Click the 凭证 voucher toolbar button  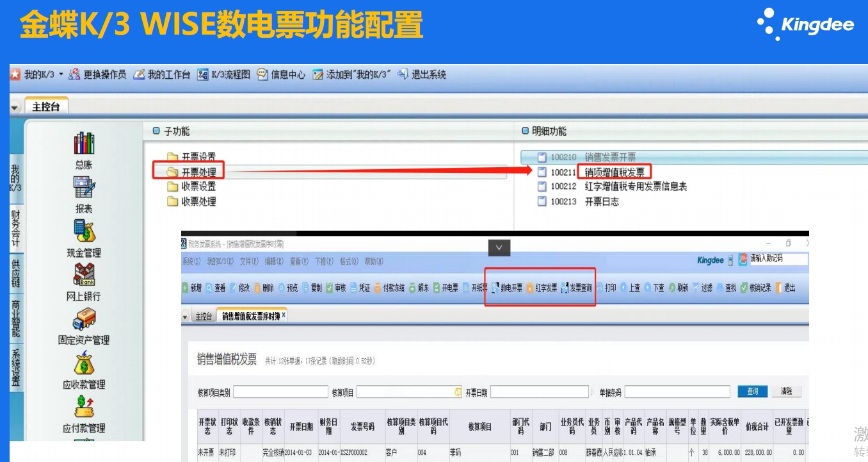click(x=360, y=288)
